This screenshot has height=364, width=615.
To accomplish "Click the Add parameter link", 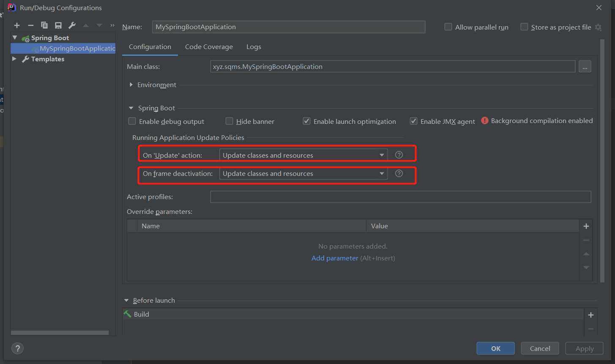I will 335,258.
